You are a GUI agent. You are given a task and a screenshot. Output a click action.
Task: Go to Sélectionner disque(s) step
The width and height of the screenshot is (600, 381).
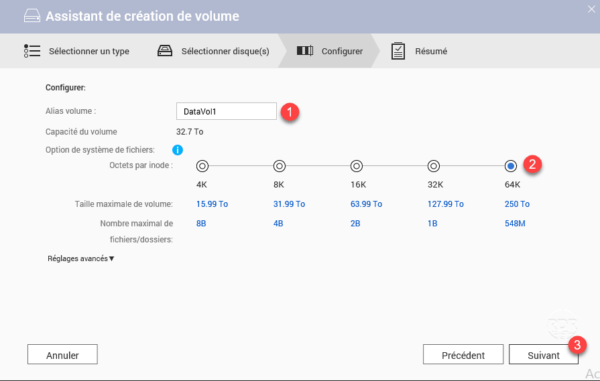tap(213, 51)
